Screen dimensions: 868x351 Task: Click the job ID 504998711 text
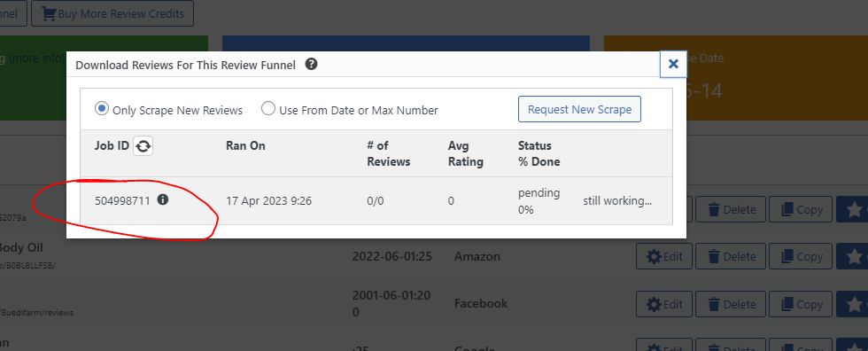click(x=122, y=201)
